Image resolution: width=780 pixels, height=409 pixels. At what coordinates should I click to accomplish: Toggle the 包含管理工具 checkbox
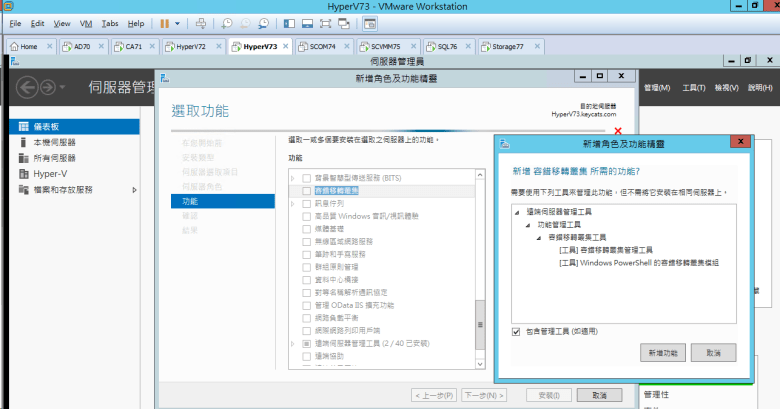pyautogui.click(x=515, y=330)
